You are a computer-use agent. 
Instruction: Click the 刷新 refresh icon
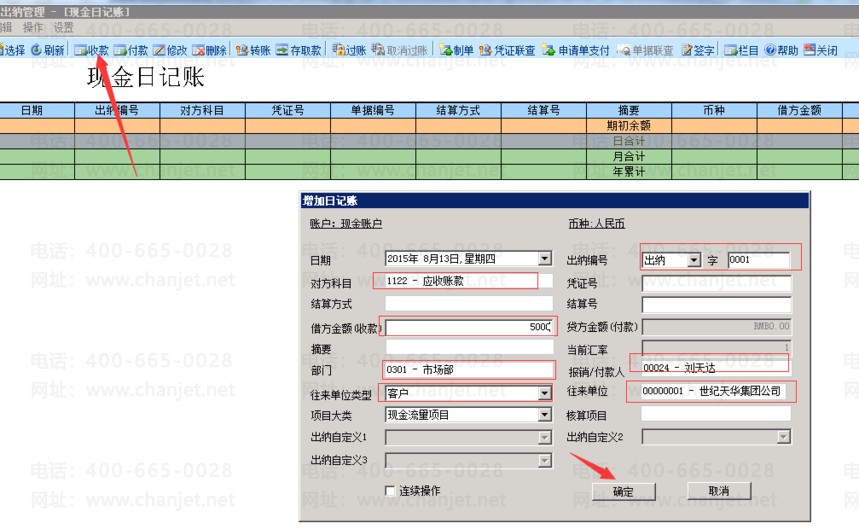(x=36, y=50)
